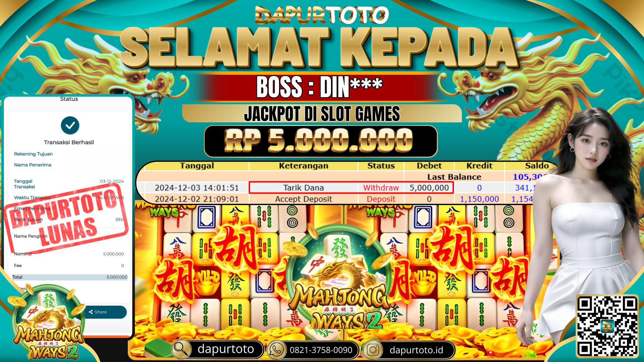
Task: Click the QR code
Action: click(607, 326)
